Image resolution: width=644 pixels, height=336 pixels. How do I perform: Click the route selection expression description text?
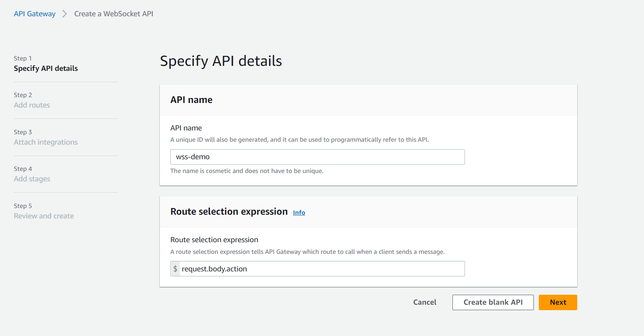(307, 252)
